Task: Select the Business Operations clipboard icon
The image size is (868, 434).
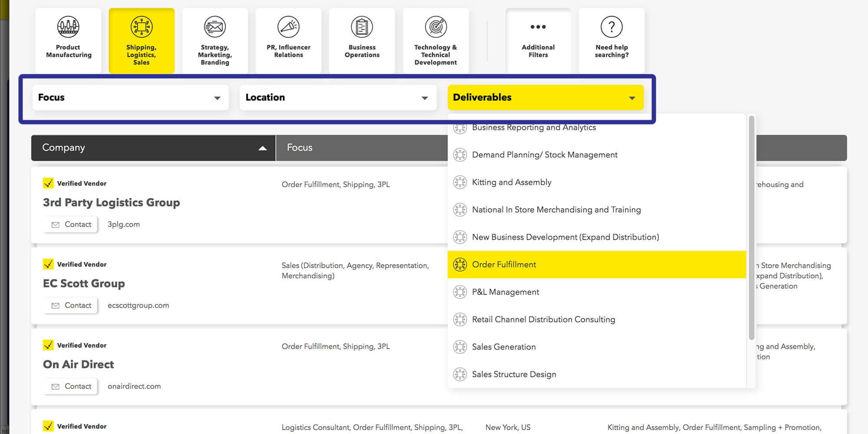Action: pos(362,27)
